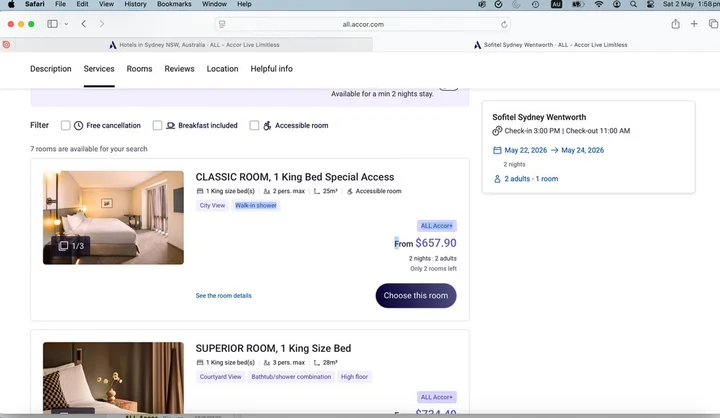
Task: Click the Walk-in shower tag
Action: [256, 205]
